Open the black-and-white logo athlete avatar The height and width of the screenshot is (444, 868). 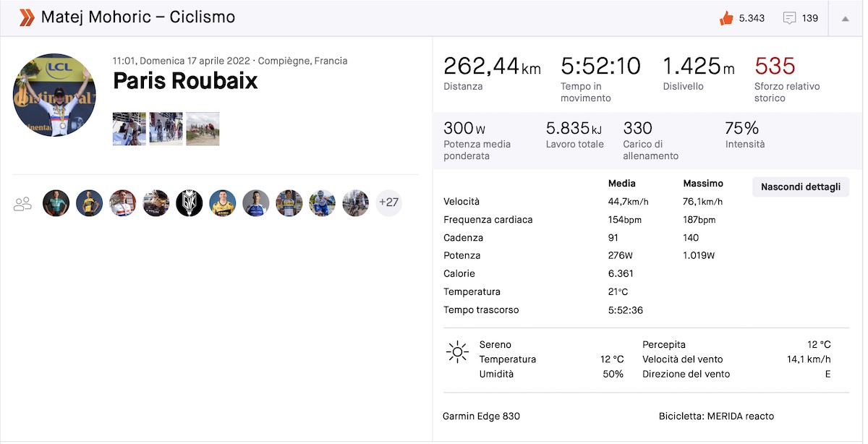(x=190, y=203)
